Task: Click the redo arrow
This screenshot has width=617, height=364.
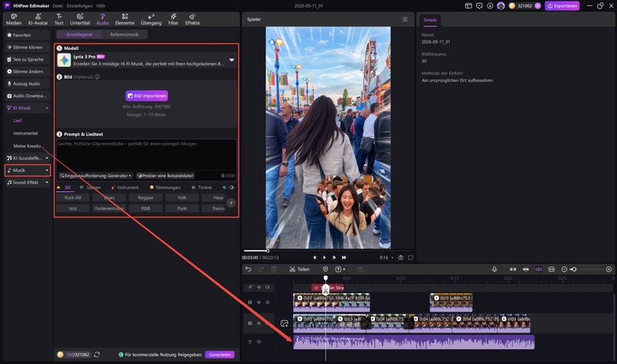Action: [261, 269]
